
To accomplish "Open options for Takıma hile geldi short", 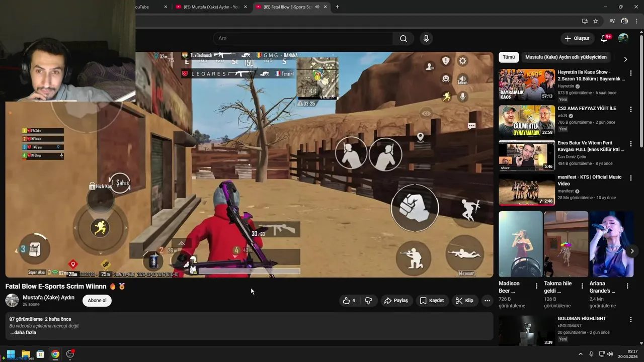I will 582,286.
